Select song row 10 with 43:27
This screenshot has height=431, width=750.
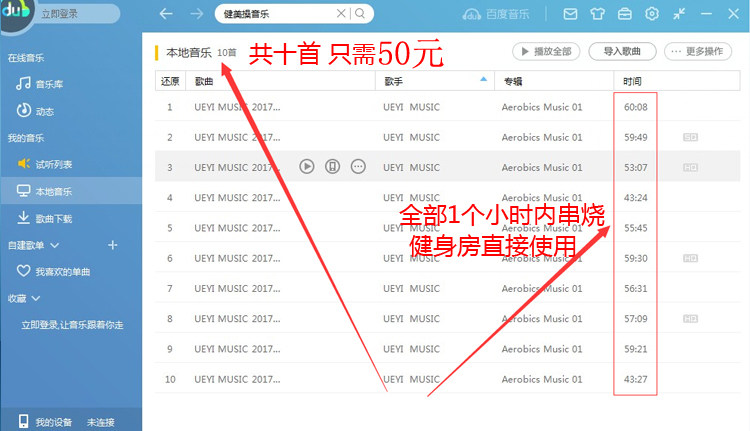point(447,379)
